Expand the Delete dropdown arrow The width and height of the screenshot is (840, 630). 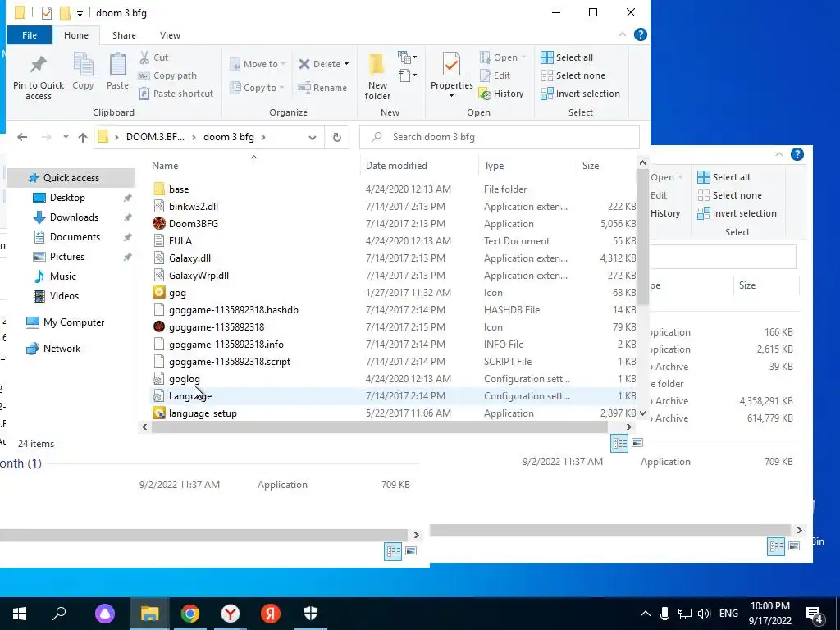(347, 64)
